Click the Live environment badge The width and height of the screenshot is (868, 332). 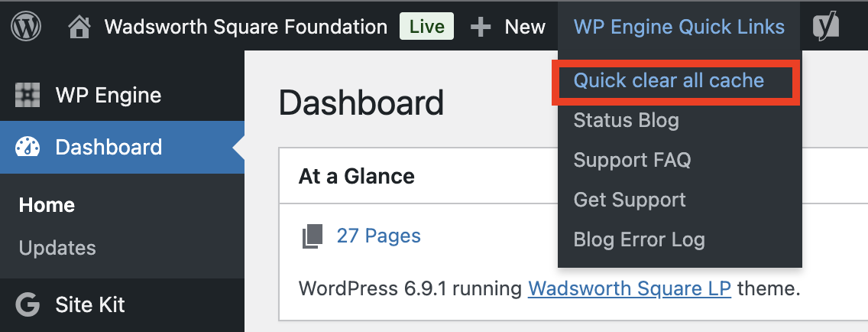click(426, 28)
